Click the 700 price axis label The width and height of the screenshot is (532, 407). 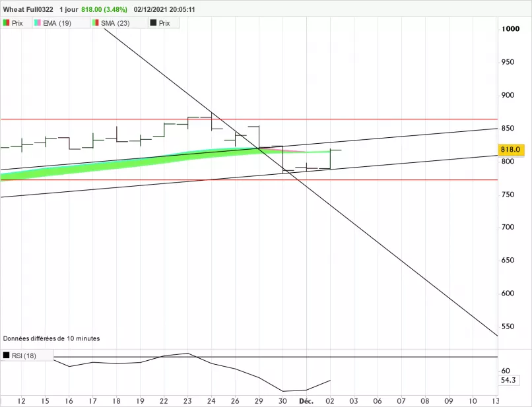tap(508, 227)
